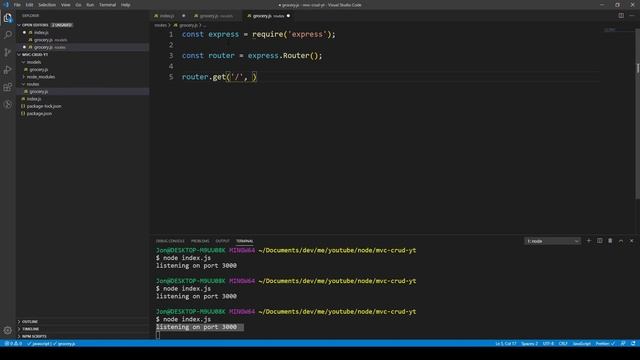Click the errors and warnings status indicator
640x360 pixels.
(x=13, y=344)
